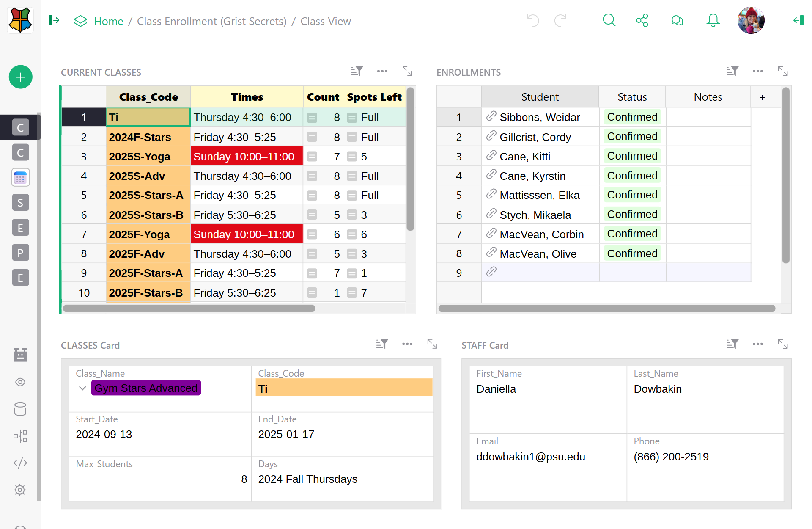Open the share document icon

click(x=642, y=20)
